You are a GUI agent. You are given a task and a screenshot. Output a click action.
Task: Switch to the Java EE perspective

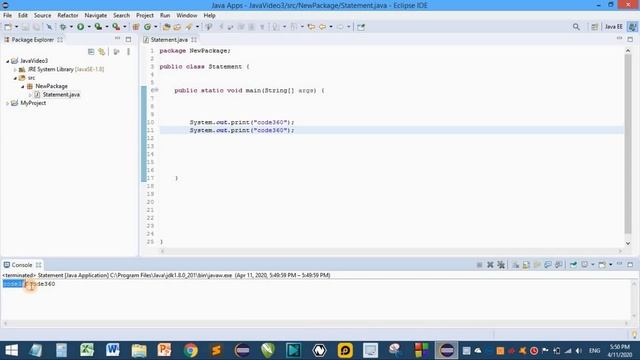click(613, 27)
